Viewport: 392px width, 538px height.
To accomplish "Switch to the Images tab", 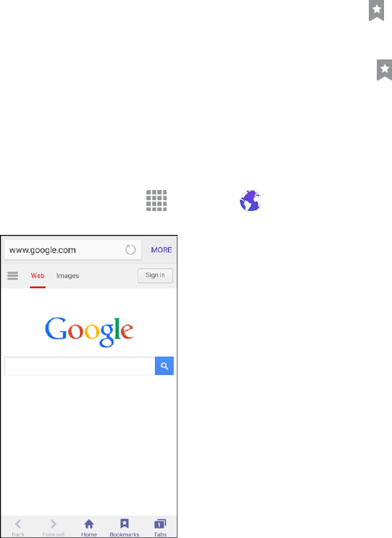I will click(67, 276).
